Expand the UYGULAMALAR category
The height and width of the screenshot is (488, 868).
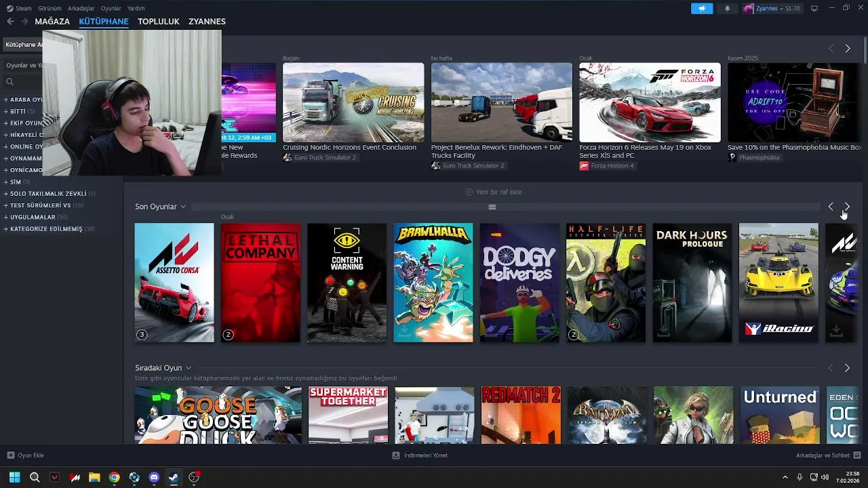(x=35, y=217)
